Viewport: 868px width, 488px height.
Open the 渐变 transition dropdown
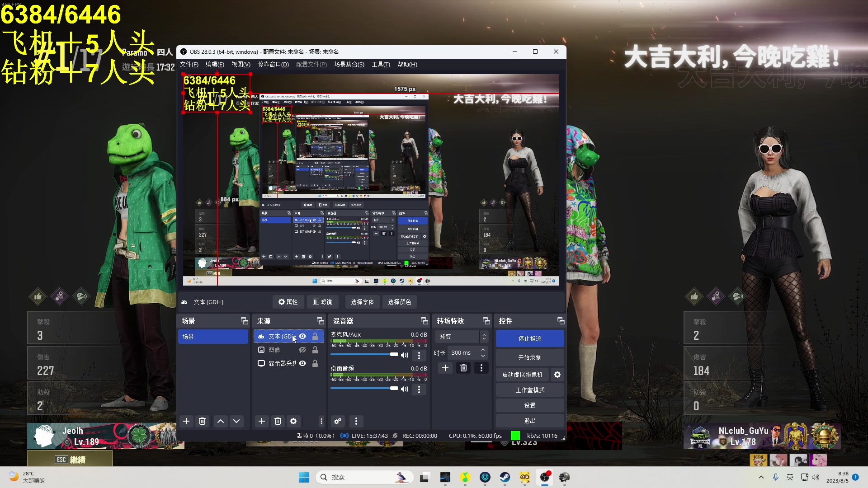pos(461,337)
